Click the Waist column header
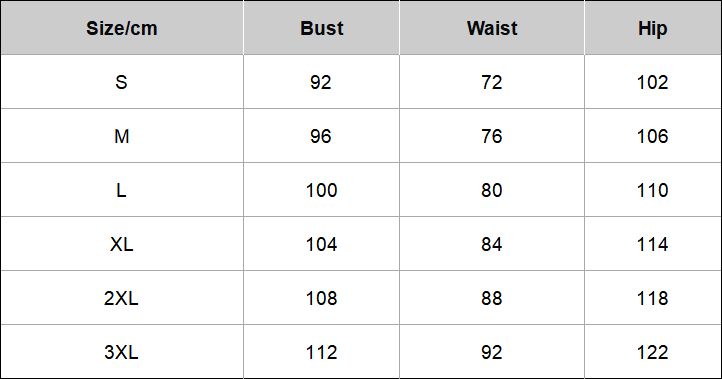Image resolution: width=722 pixels, height=379 pixels. [x=492, y=29]
